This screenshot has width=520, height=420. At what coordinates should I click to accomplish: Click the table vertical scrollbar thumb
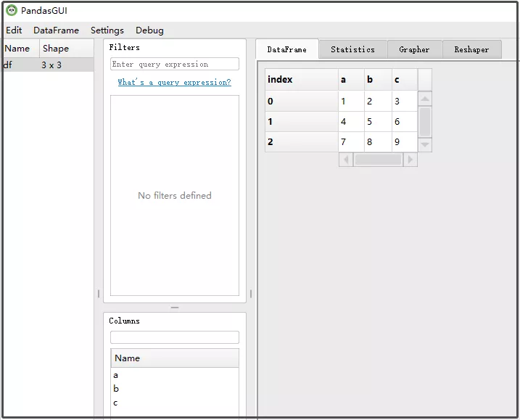click(x=425, y=121)
